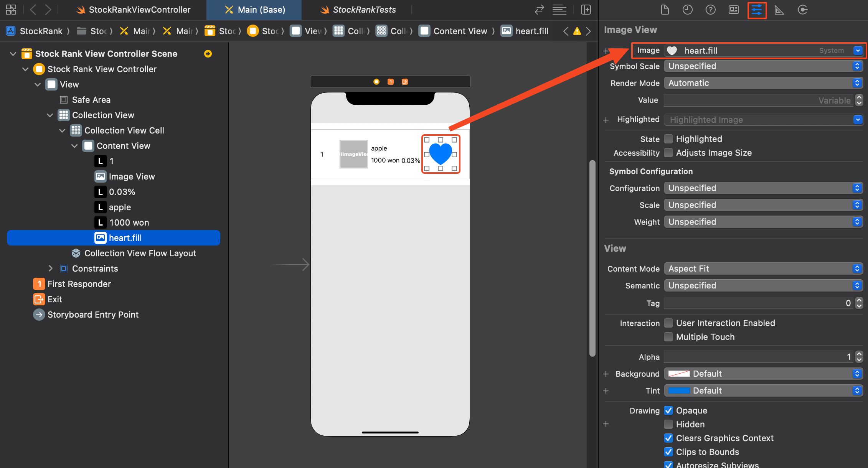Open the File inspector icon
Viewport: 868px width, 468px height.
[x=665, y=10]
